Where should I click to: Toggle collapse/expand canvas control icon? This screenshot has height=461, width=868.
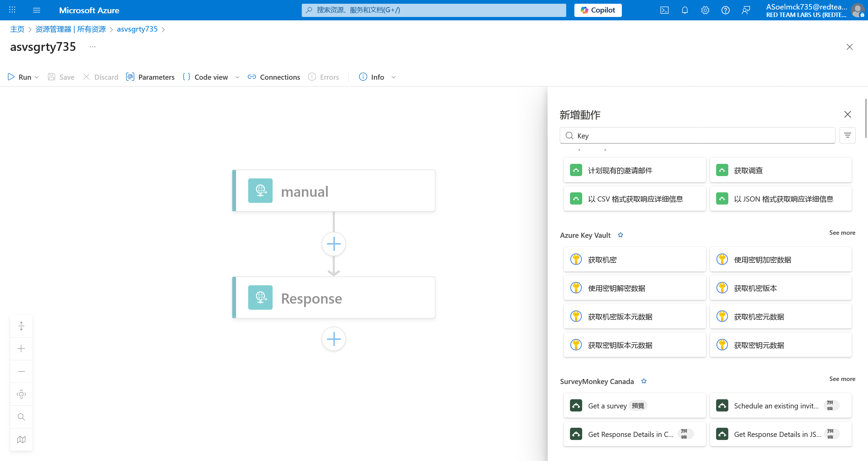click(x=21, y=326)
